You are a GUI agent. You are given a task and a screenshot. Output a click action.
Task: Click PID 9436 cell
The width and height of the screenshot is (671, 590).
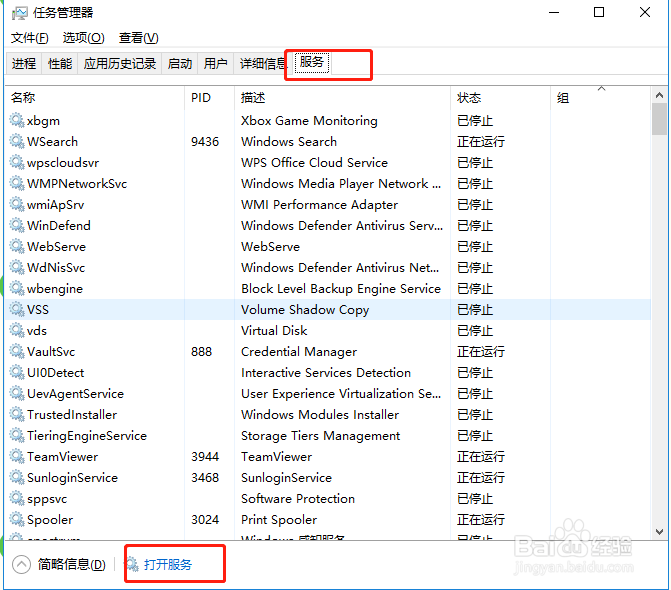[x=205, y=142]
